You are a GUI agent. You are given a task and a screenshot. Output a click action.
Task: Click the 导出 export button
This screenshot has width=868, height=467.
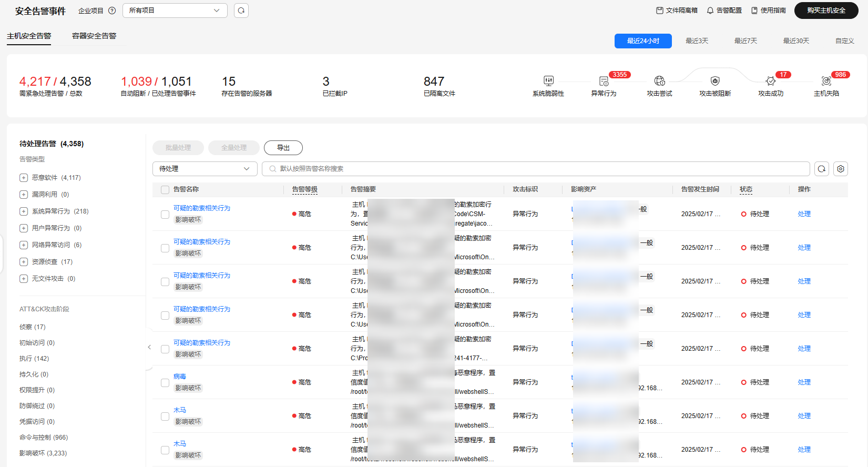click(x=283, y=148)
